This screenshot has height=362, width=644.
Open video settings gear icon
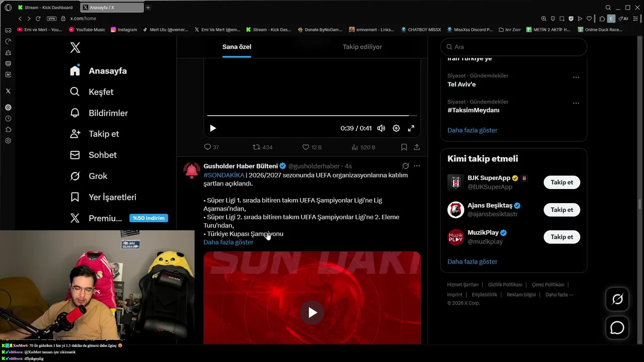[396, 128]
